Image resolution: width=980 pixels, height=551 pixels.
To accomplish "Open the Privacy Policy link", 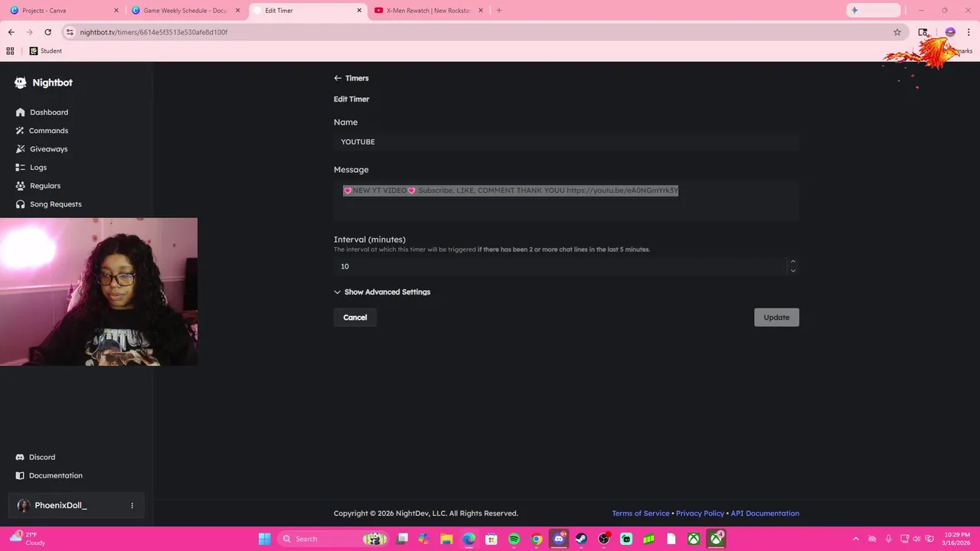I will (700, 514).
